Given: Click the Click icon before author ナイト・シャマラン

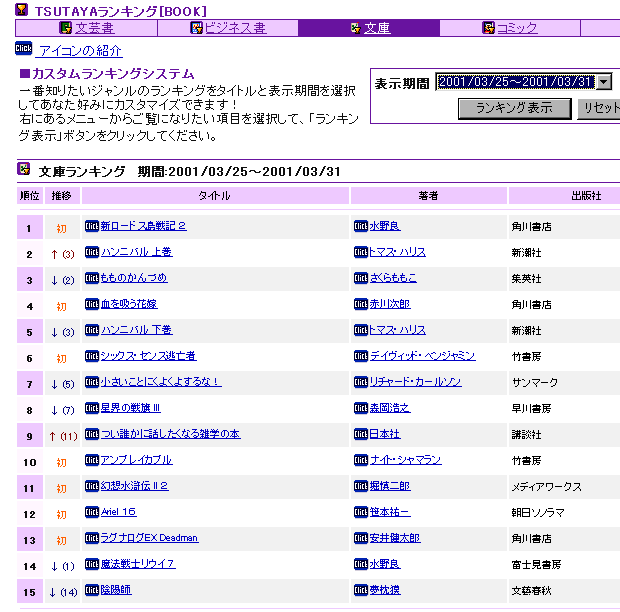Looking at the screenshot, I should [x=361, y=460].
